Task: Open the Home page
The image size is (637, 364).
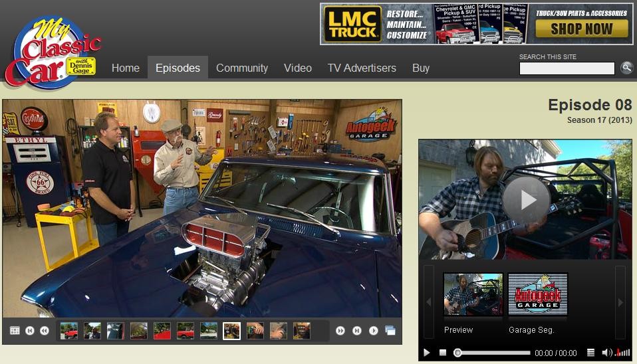Action: [x=126, y=68]
